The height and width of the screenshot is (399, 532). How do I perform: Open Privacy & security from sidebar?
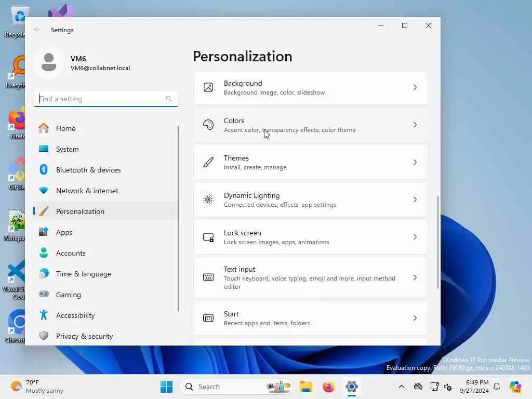pos(105,336)
